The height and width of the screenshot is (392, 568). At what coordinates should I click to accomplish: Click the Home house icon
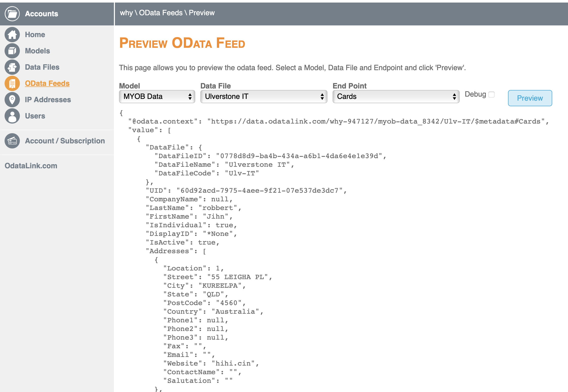pyautogui.click(x=12, y=35)
